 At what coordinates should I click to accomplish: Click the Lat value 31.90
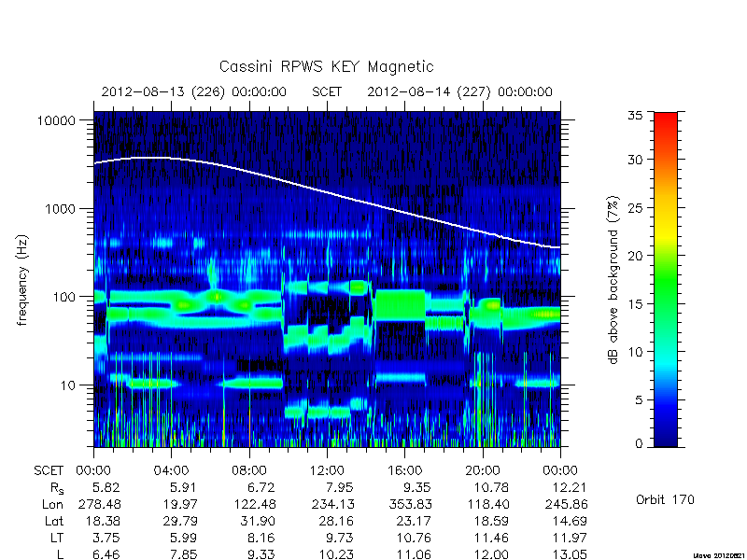(258, 521)
